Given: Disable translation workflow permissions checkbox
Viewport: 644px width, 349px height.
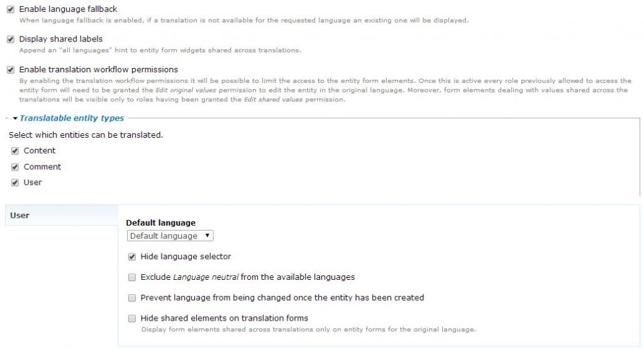Looking at the screenshot, I should (x=11, y=70).
